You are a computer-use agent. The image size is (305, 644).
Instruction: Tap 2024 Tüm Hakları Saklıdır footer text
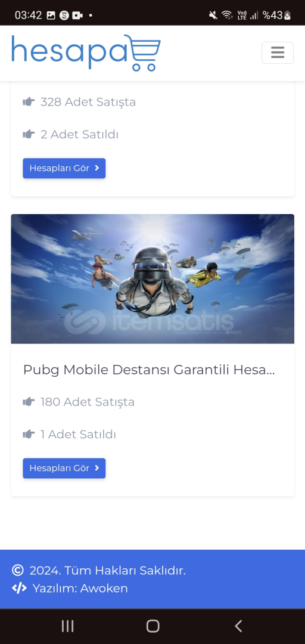click(x=108, y=571)
